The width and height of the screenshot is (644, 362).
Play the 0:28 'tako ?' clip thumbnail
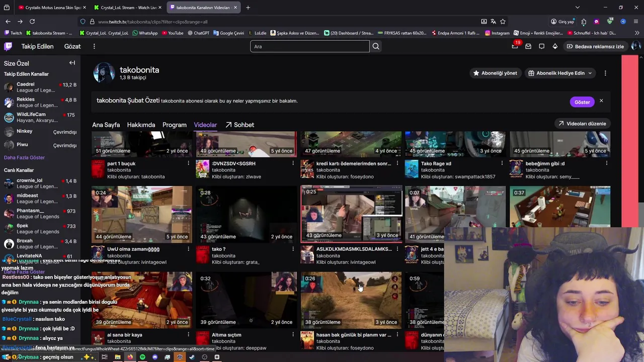coord(247,214)
